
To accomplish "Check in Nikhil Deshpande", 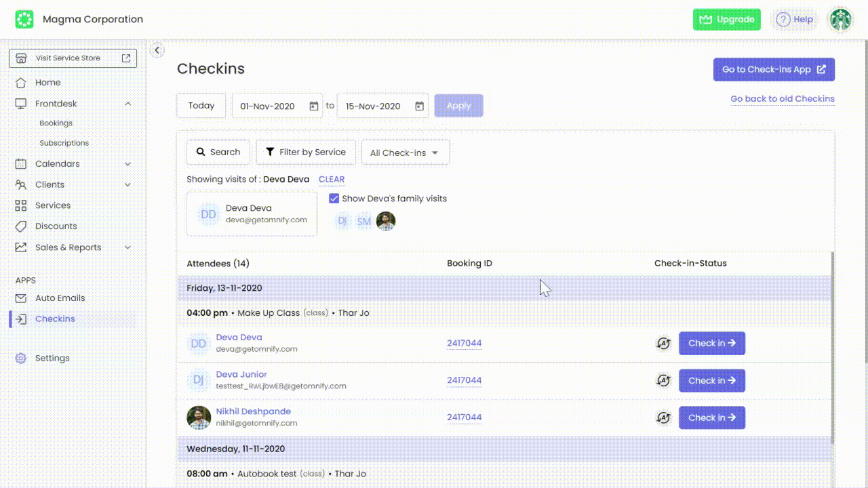I will click(712, 418).
